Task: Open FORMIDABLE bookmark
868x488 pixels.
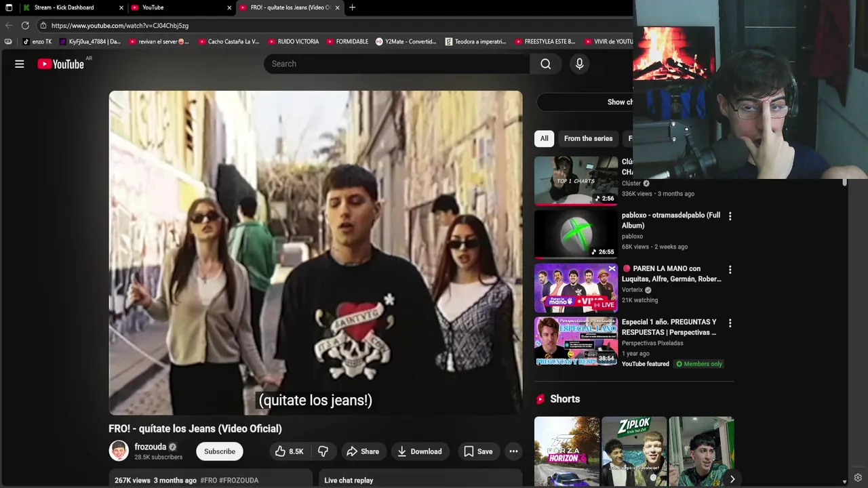Action: coord(347,41)
